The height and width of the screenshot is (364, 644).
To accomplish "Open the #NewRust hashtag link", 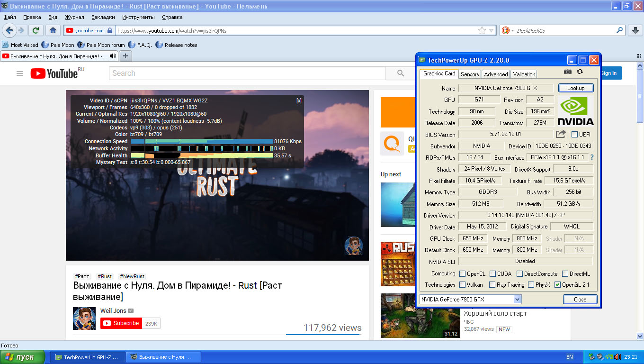I will click(x=132, y=276).
